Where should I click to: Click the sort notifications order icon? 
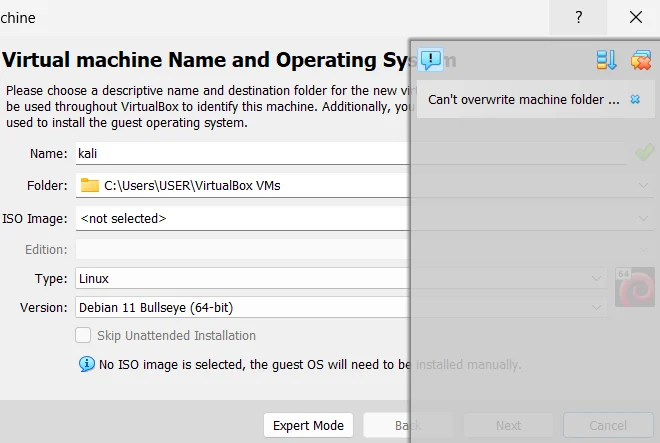coord(607,60)
